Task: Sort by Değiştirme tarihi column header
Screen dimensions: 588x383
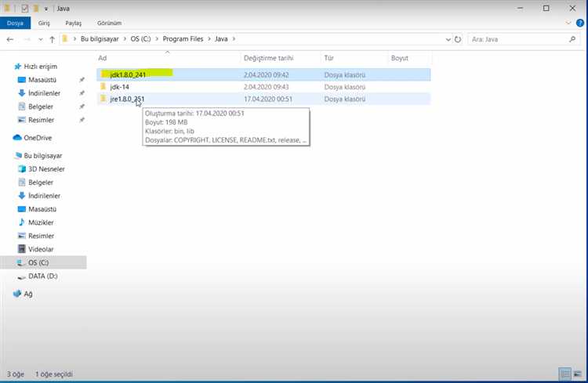Action: point(268,58)
